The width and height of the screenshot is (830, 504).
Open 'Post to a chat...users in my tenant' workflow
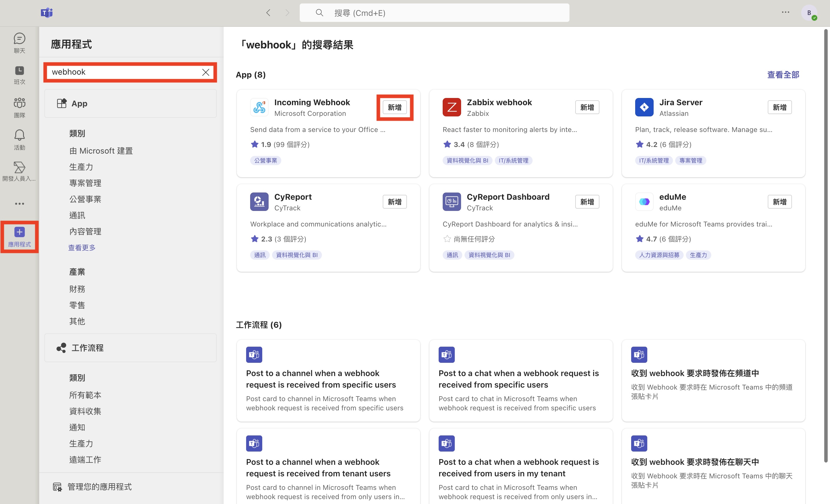[521, 466]
